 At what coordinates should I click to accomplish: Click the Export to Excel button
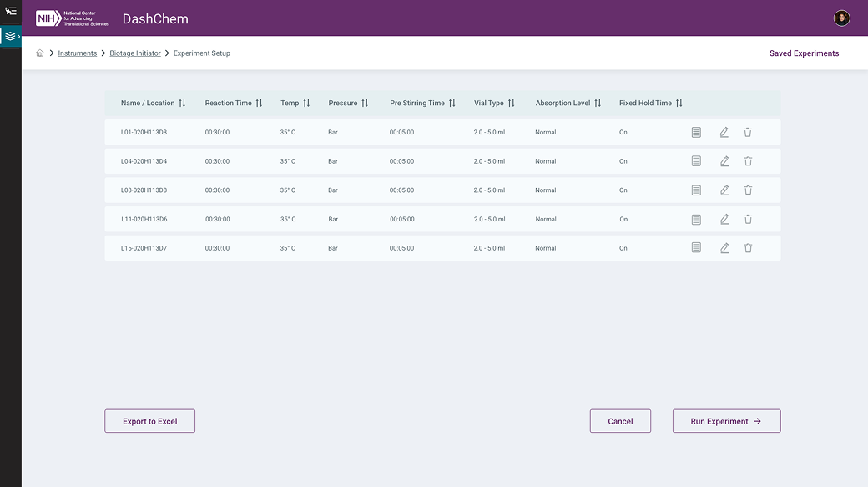(150, 421)
